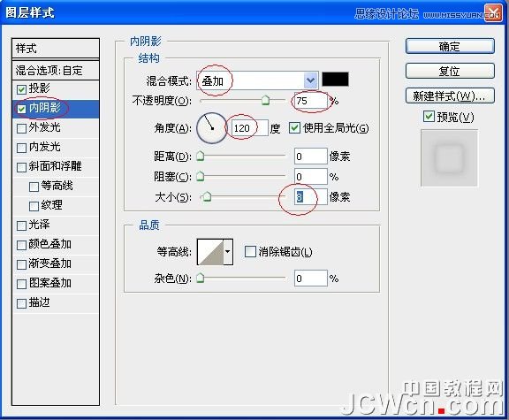Enable the 光泽 checkbox

pos(21,225)
